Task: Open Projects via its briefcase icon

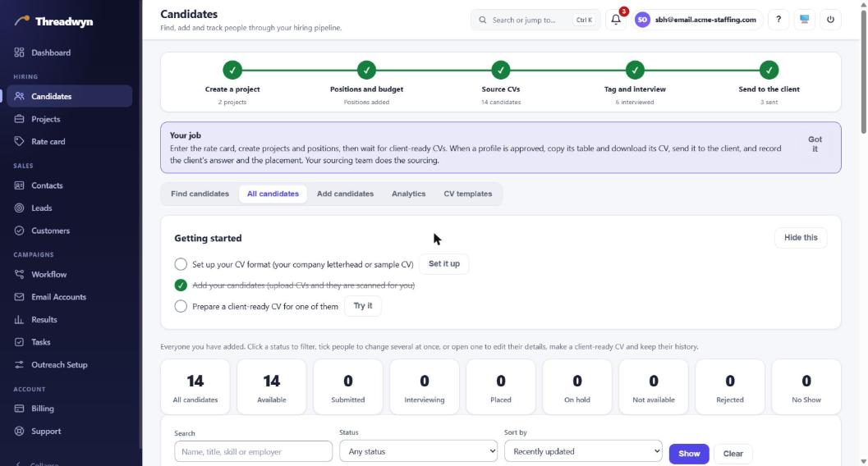Action: [x=20, y=119]
